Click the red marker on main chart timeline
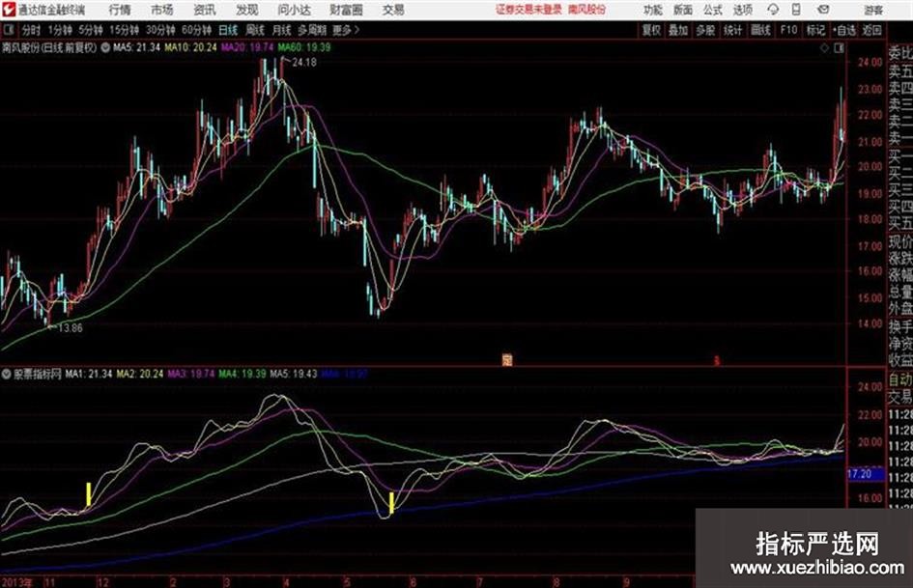Viewport: 913px width, 588px height. pos(716,360)
